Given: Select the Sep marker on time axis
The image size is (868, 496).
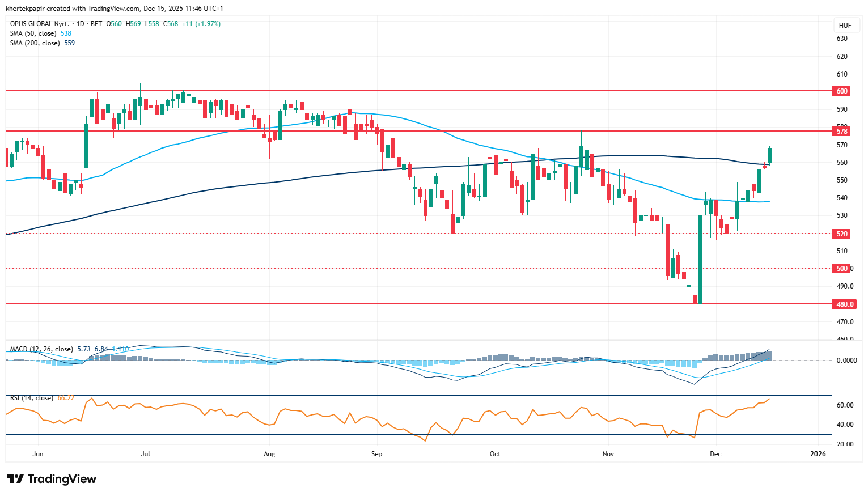Looking at the screenshot, I should [376, 454].
